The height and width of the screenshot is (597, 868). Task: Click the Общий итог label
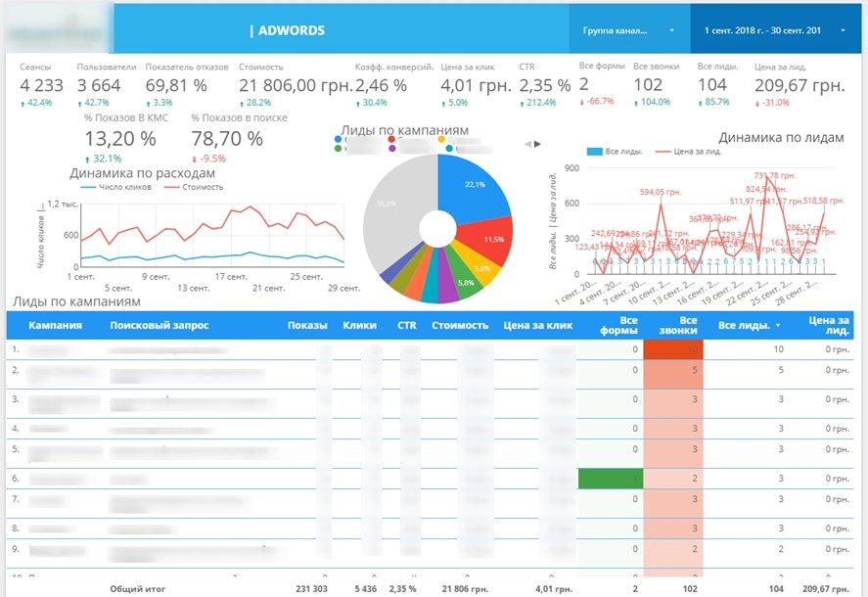(137, 589)
